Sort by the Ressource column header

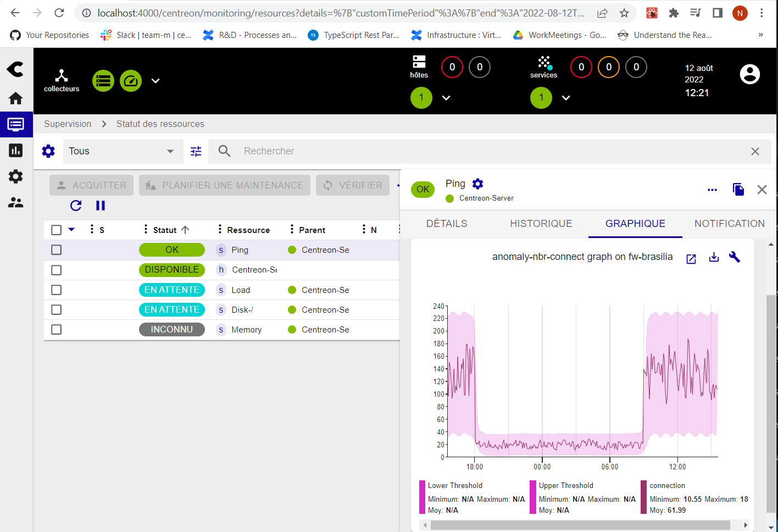[x=248, y=230]
